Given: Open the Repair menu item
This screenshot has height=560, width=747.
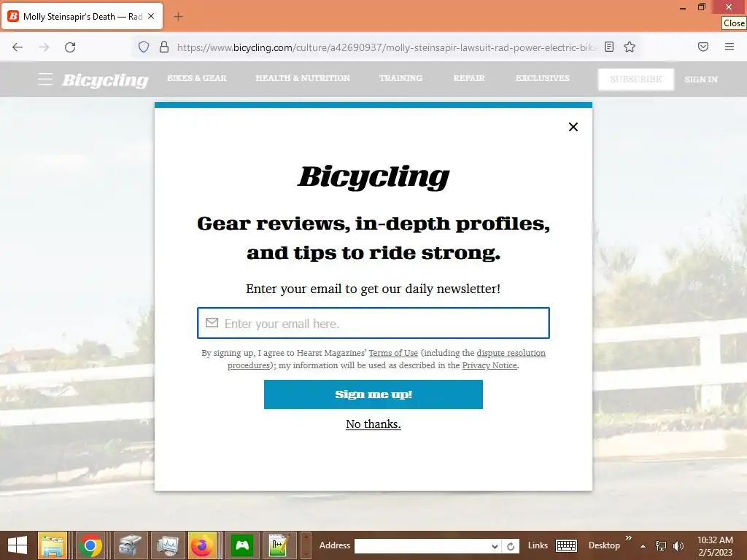Looking at the screenshot, I should click(469, 78).
